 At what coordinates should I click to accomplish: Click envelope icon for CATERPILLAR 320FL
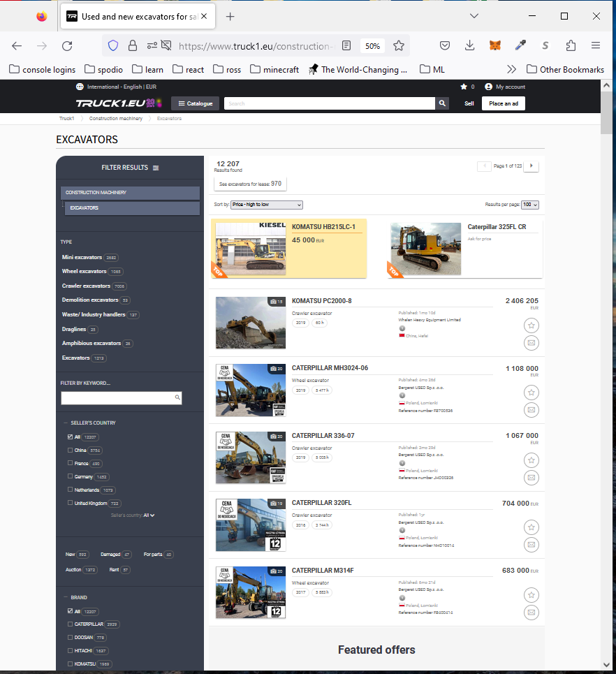tap(531, 545)
